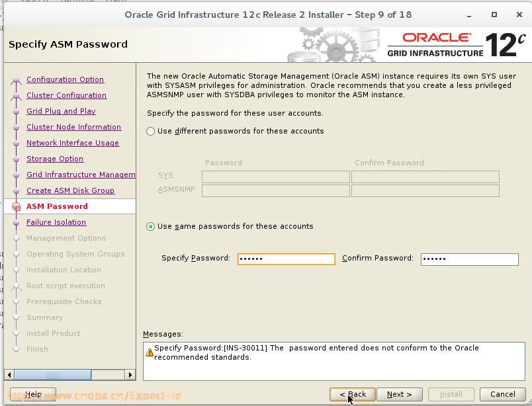This screenshot has width=532, height=406.
Task: Click the Cluster Node Information step marker
Action: click(x=16, y=128)
